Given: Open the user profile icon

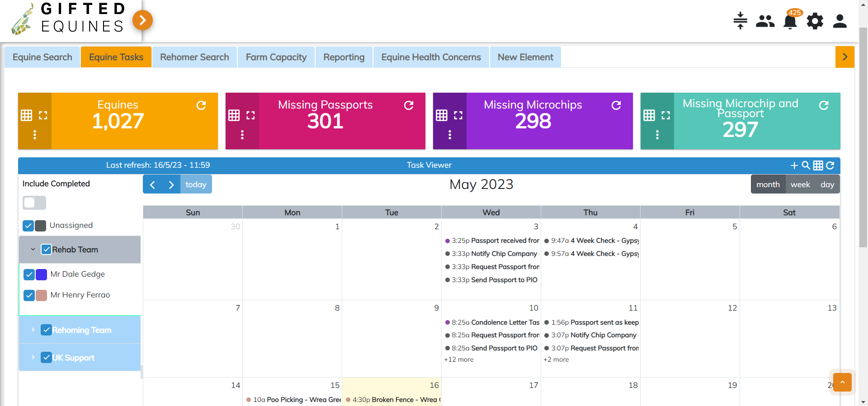Looking at the screenshot, I should 840,21.
